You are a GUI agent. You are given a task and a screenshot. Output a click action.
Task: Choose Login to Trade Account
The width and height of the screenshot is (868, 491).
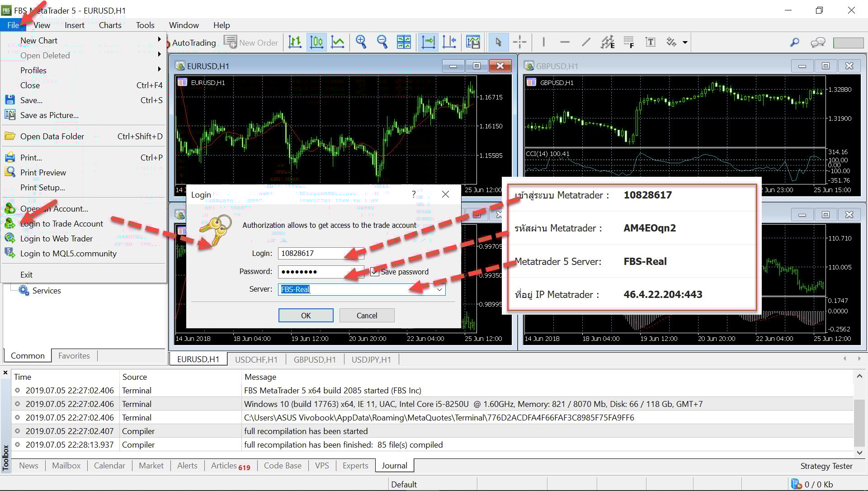pos(84,223)
